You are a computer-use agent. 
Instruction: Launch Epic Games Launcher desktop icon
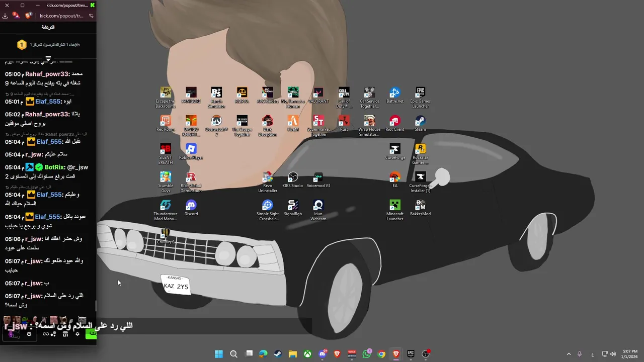(421, 98)
